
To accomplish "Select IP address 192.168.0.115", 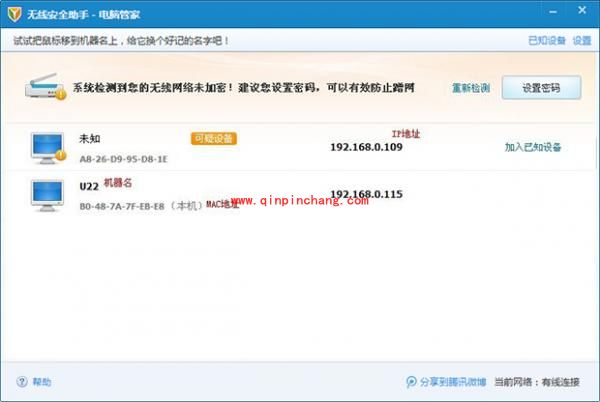I will 366,194.
